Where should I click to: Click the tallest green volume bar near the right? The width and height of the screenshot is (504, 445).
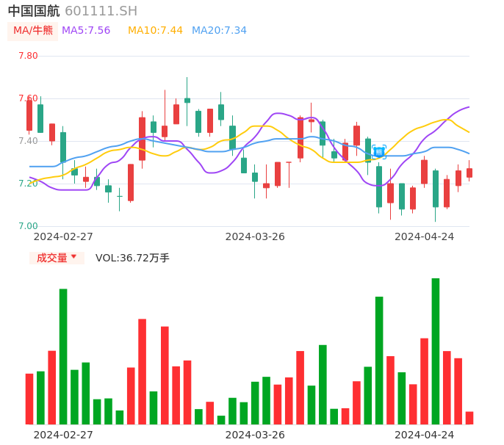click(x=436, y=351)
